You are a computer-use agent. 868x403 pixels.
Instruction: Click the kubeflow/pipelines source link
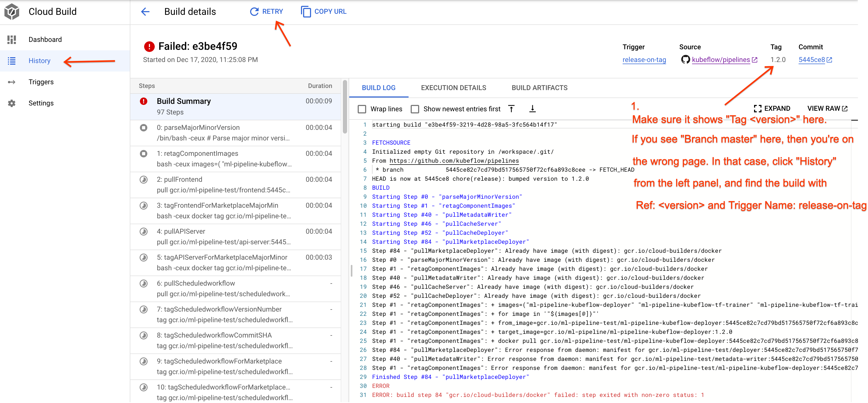[x=720, y=60]
